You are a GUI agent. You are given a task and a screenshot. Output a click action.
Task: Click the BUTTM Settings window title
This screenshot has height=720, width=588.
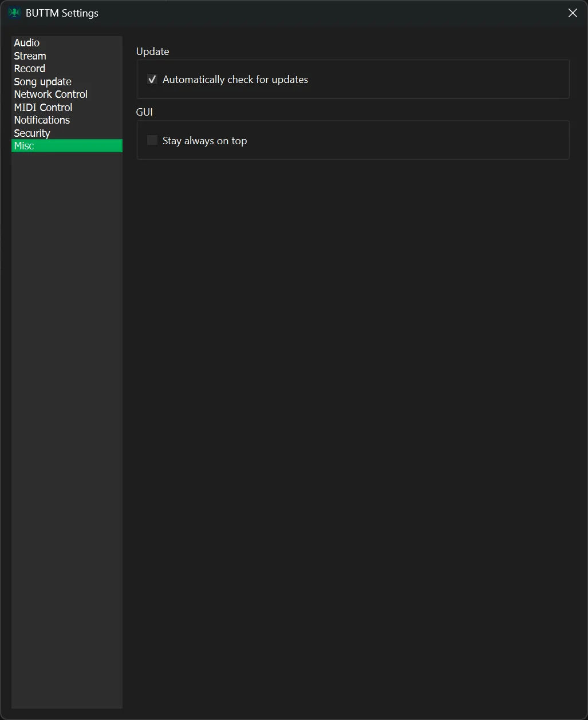62,13
